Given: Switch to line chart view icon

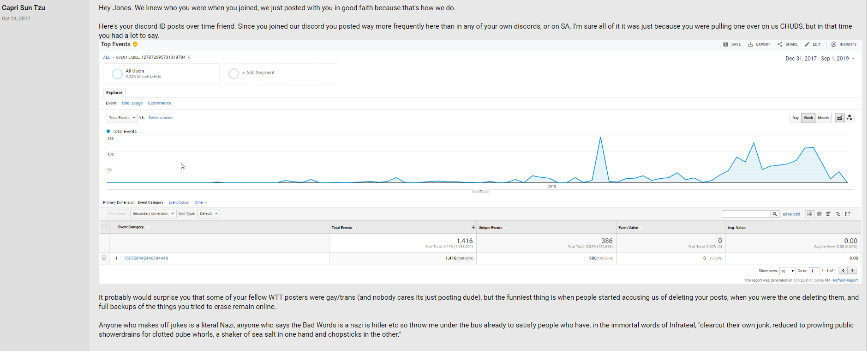Looking at the screenshot, I should pyautogui.click(x=840, y=118).
